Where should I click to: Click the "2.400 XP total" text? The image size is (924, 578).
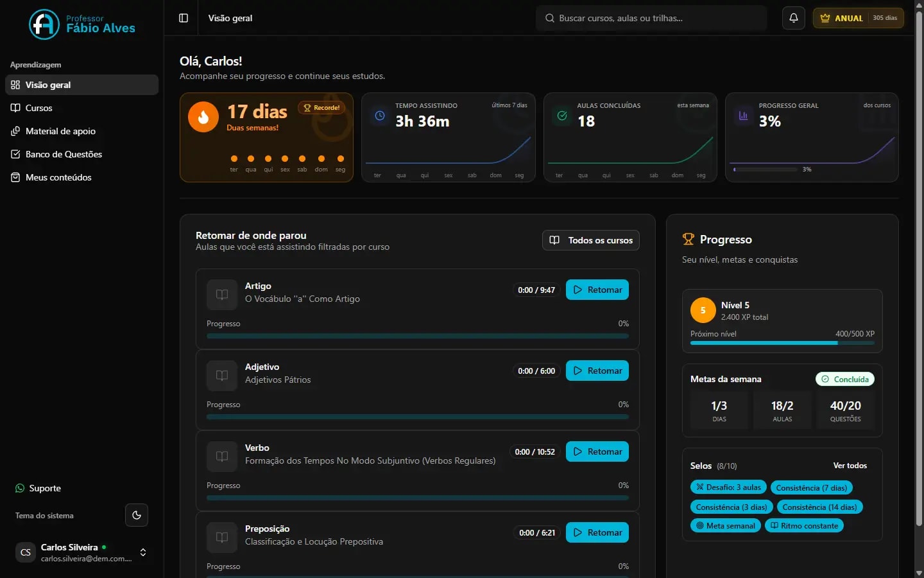(x=744, y=317)
